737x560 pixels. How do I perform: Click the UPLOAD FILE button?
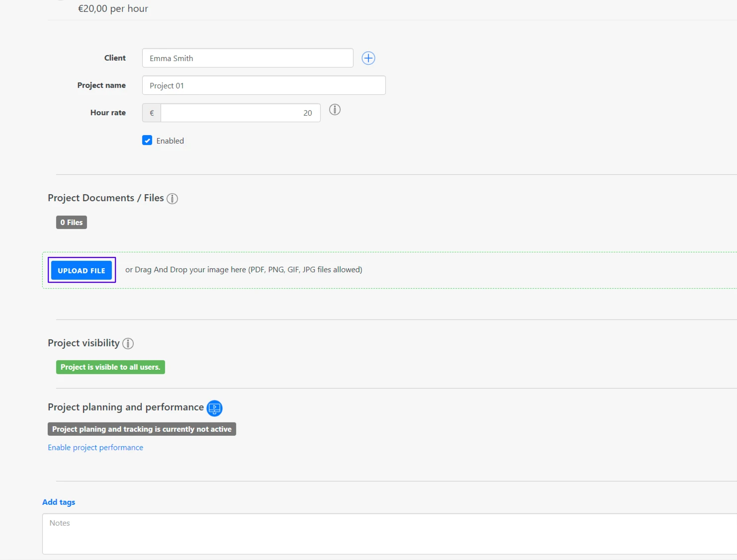81,270
